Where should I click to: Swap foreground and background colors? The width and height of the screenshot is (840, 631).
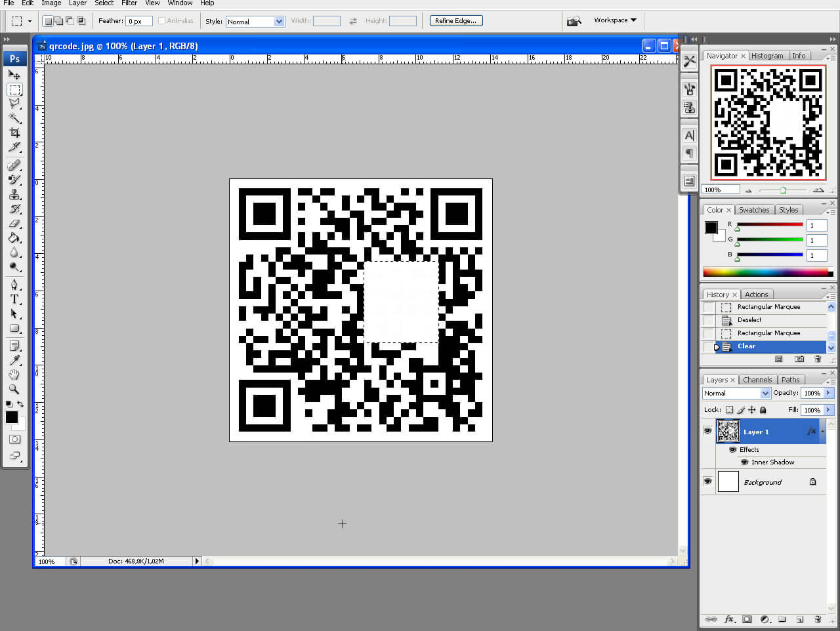(x=20, y=403)
